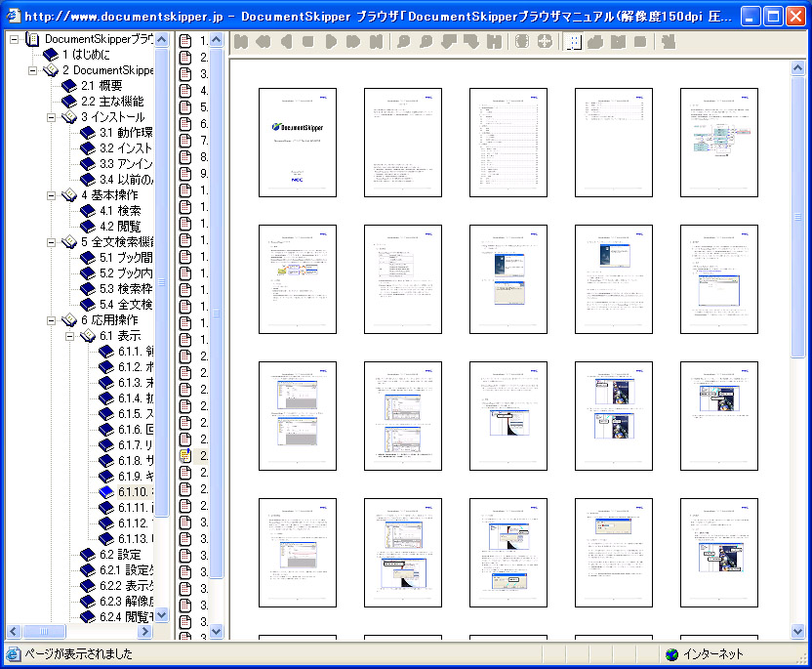Select page entry 5. in page list
This screenshot has height=669, width=812.
204,107
